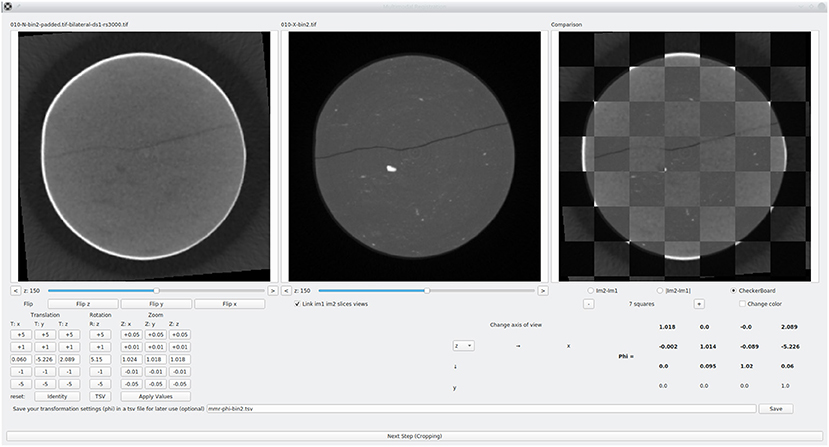
Task: Flip the image along y
Action: (x=156, y=304)
